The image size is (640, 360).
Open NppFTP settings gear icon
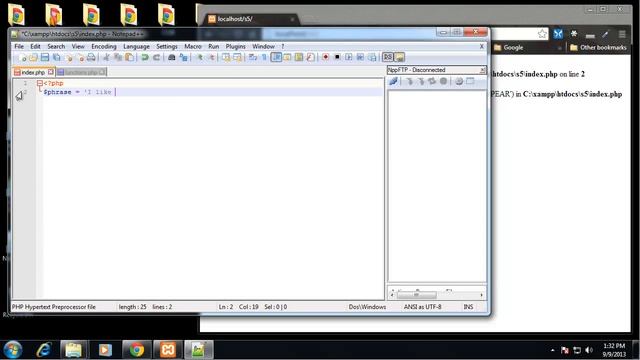(459, 81)
